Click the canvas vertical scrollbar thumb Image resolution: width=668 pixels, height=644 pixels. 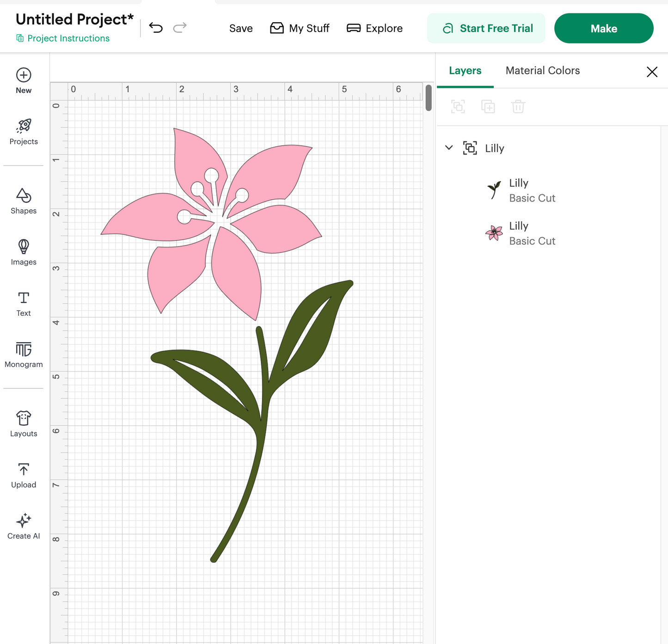click(x=429, y=98)
